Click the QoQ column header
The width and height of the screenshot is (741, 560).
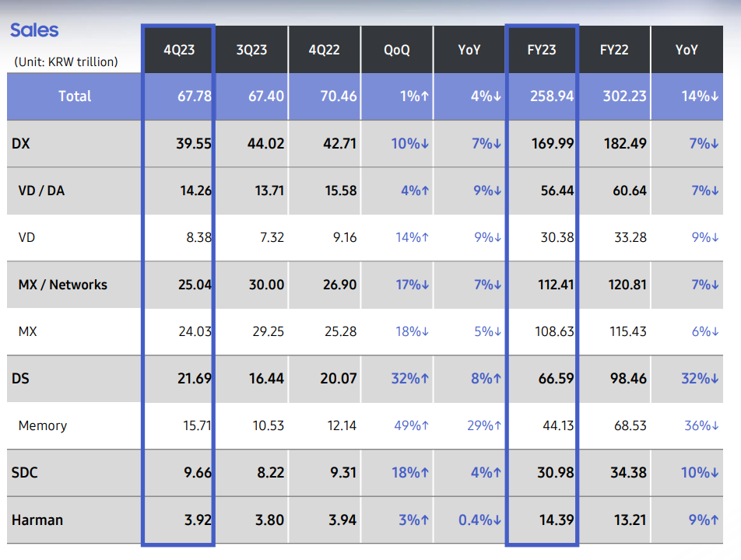click(x=397, y=50)
